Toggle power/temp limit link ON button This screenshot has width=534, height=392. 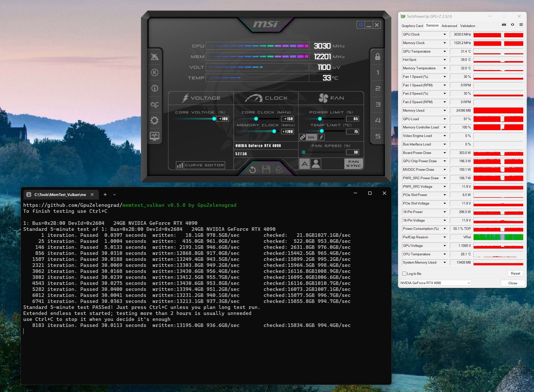pyautogui.click(x=311, y=137)
